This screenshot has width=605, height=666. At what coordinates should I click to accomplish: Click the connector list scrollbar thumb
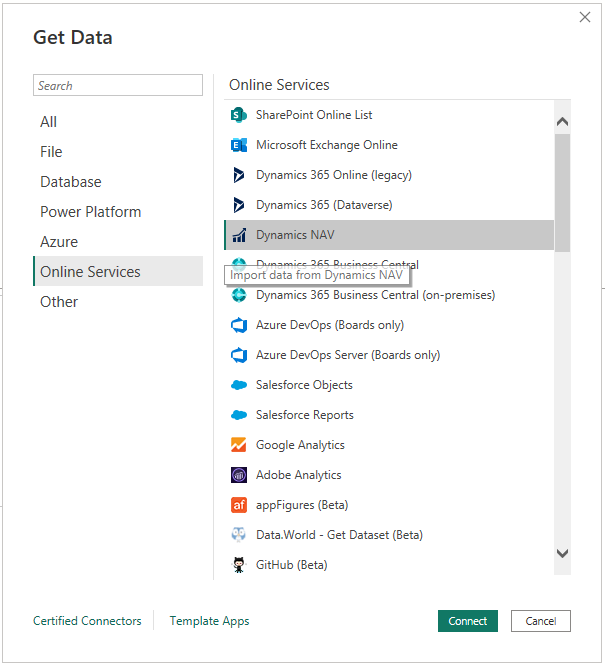563,193
